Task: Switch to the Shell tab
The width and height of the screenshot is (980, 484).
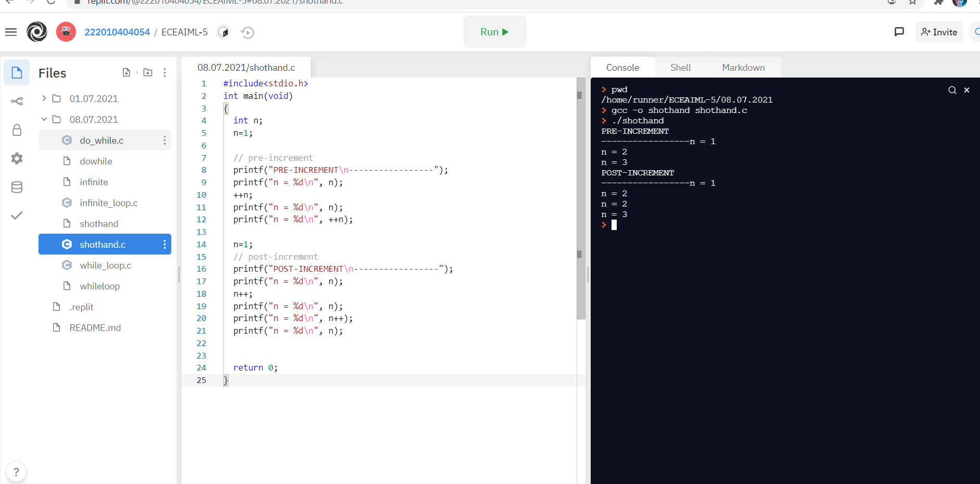Action: (x=680, y=67)
